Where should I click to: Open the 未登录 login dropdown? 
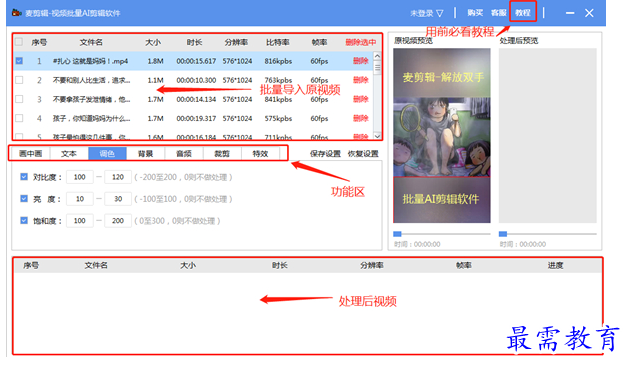click(x=427, y=13)
